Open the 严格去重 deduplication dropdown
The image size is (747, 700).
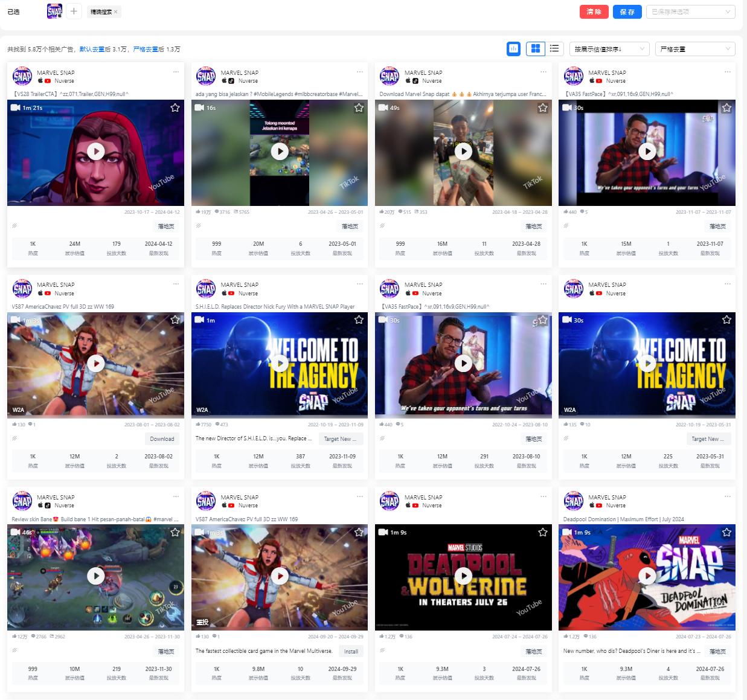(x=694, y=49)
